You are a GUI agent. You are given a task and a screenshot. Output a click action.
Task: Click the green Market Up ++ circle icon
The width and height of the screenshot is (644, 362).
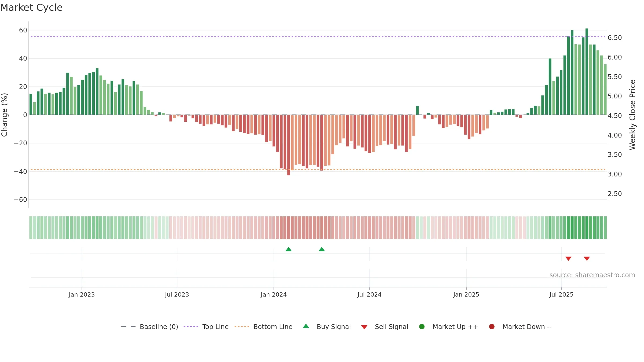click(x=422, y=327)
